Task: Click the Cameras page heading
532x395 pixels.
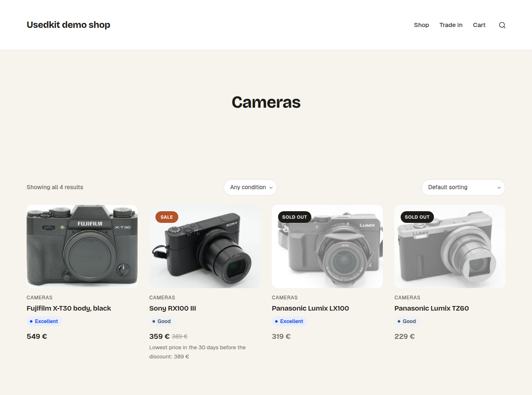Action: click(x=266, y=102)
